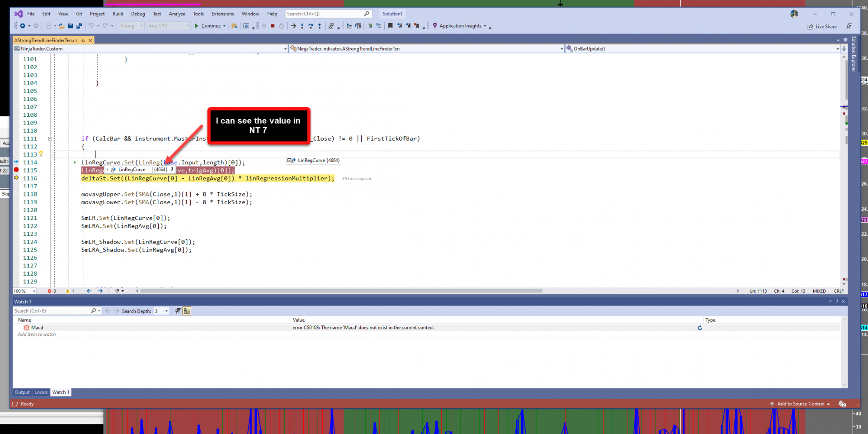868x434 pixels.
Task: Open the Debug menu
Action: (x=138, y=14)
